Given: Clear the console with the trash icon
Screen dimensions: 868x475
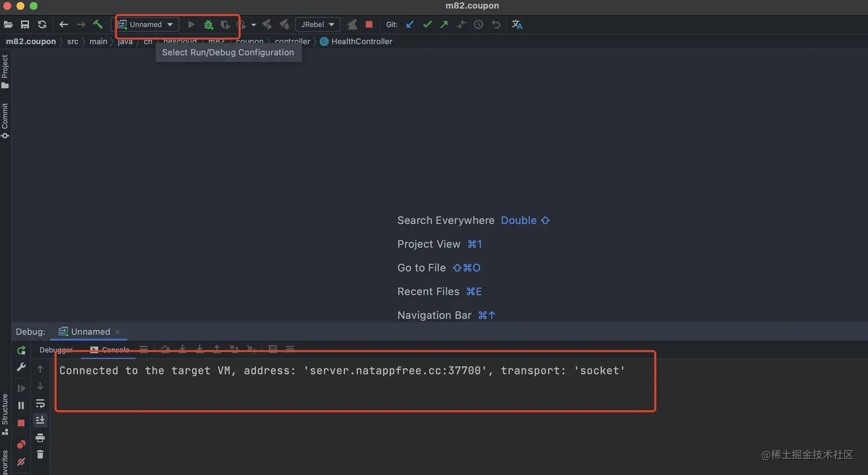Looking at the screenshot, I should pyautogui.click(x=40, y=455).
